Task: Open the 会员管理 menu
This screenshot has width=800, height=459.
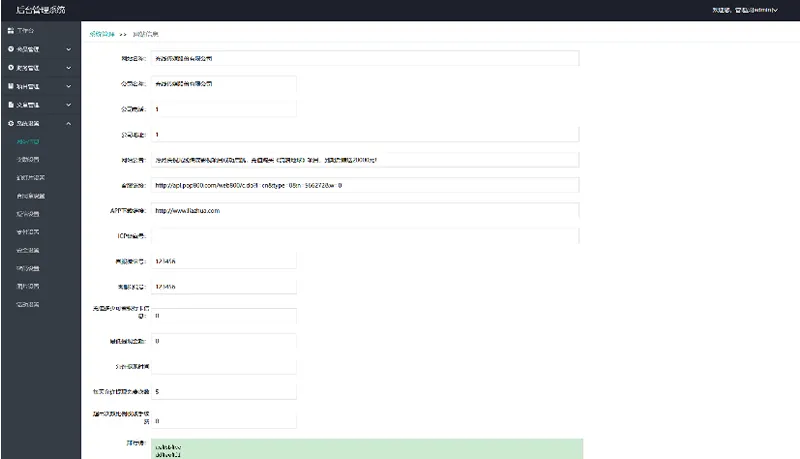Action: pos(40,49)
